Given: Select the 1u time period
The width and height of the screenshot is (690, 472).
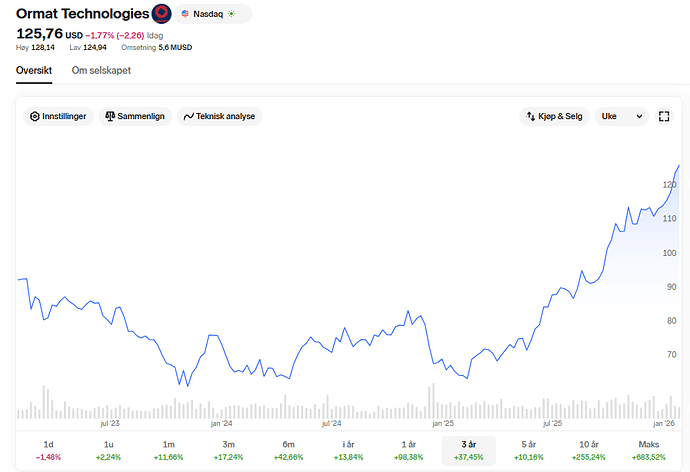Looking at the screenshot, I should tap(108, 450).
